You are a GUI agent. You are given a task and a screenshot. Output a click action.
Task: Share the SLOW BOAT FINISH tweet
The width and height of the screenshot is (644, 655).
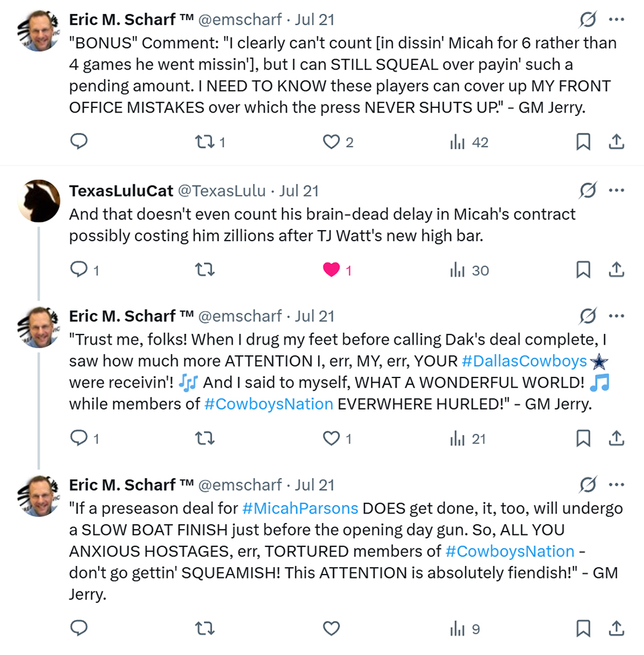(616, 628)
